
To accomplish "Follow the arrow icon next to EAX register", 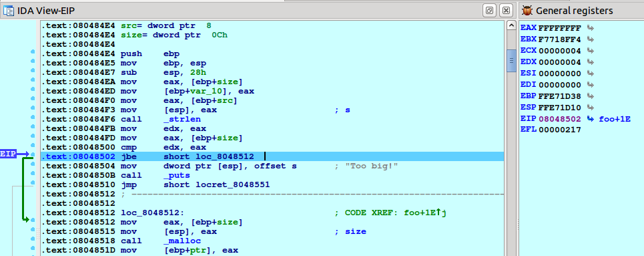I will click(x=591, y=28).
